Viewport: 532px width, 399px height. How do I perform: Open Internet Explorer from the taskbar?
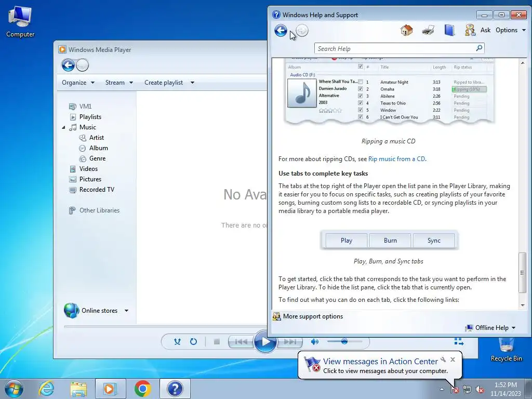46,388
